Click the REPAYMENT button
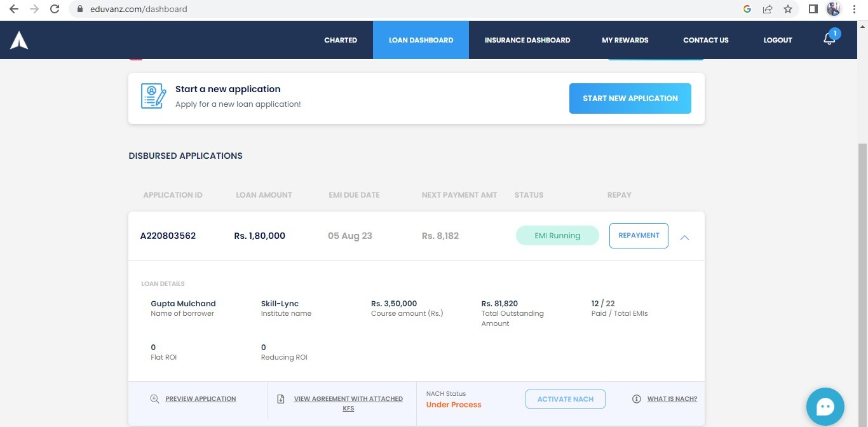Screen dimensions: 868x427 coord(639,236)
